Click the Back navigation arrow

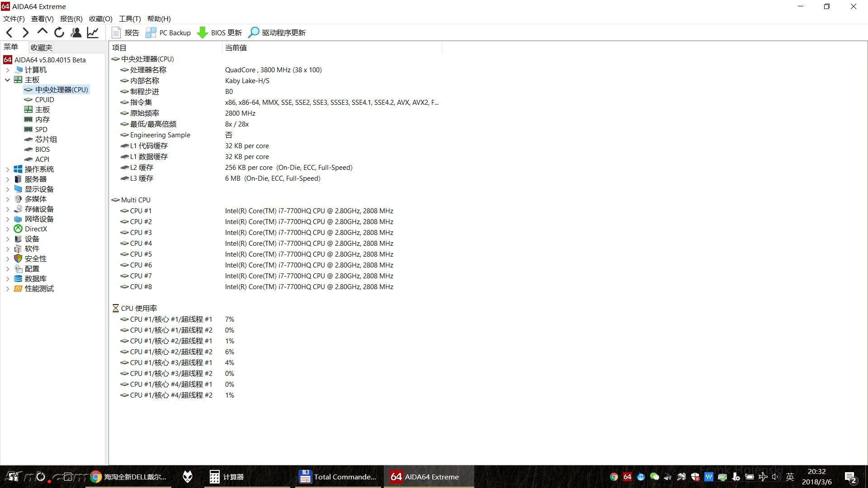click(x=9, y=33)
